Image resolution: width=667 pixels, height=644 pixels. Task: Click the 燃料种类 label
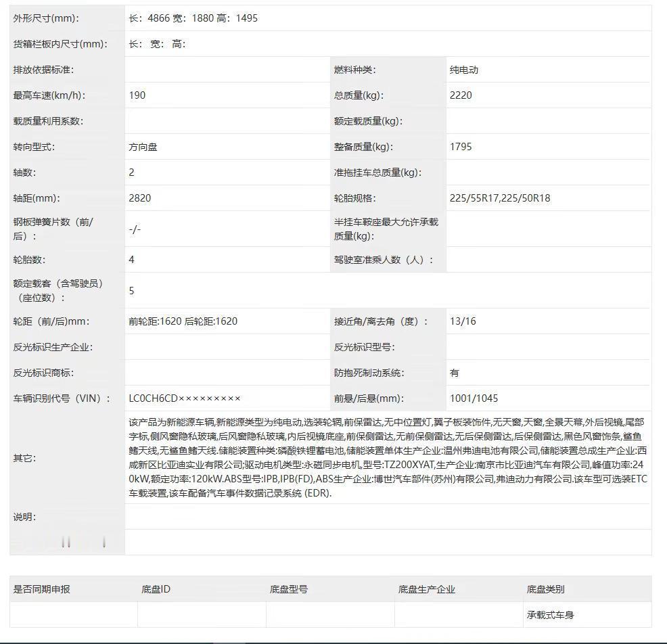pyautogui.click(x=354, y=70)
